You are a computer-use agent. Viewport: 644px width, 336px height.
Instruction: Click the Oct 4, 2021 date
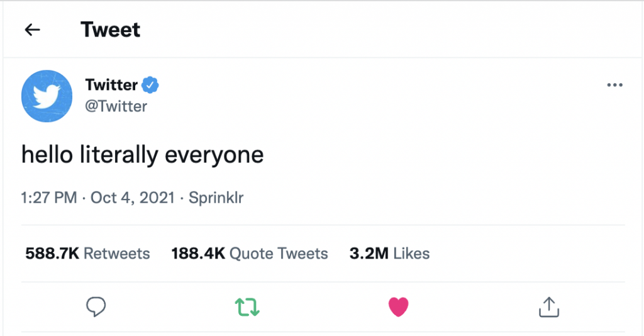[132, 198]
